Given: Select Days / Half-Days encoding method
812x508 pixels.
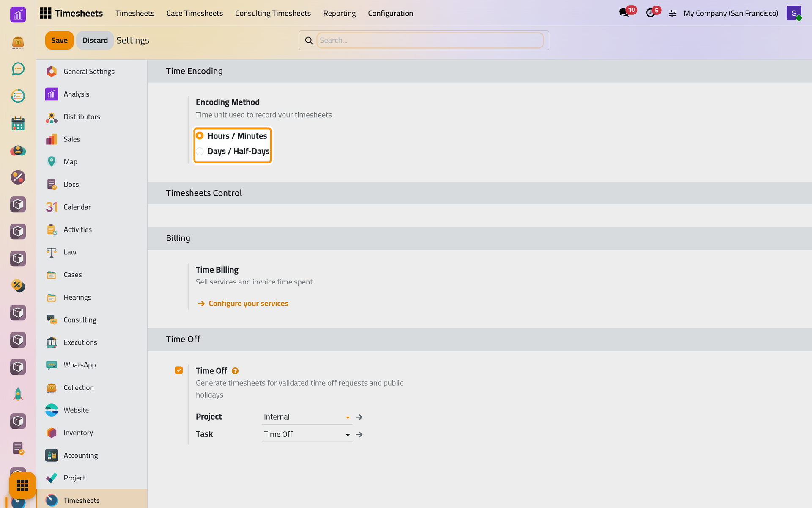Looking at the screenshot, I should (200, 151).
